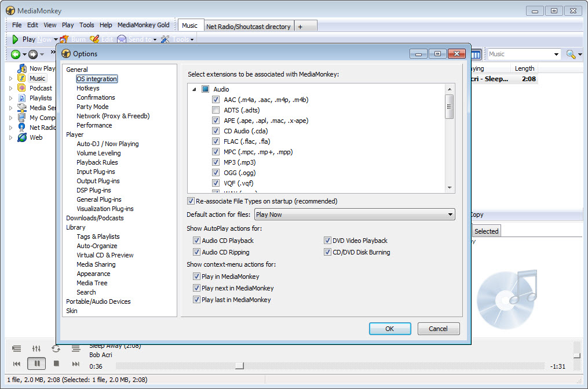Screen dimensions: 588x389
Task: Open the MediaMonkey Gold menu
Action: [143, 25]
